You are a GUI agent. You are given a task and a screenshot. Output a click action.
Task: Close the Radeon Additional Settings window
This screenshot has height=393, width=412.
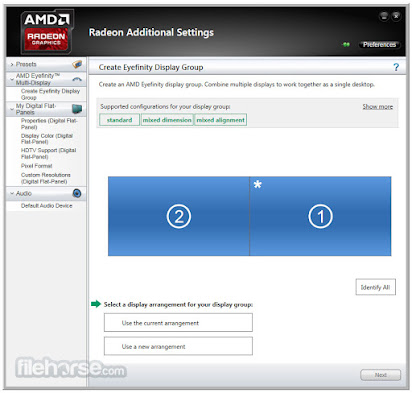[396, 16]
